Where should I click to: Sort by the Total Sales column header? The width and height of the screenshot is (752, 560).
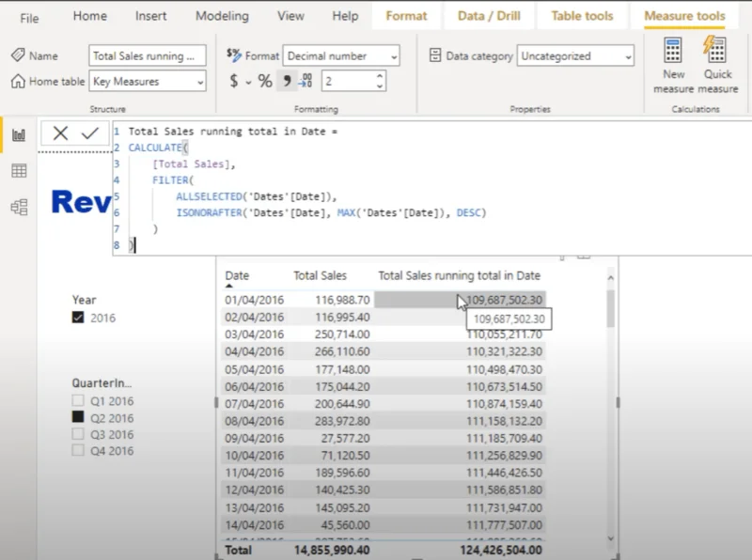pyautogui.click(x=320, y=275)
